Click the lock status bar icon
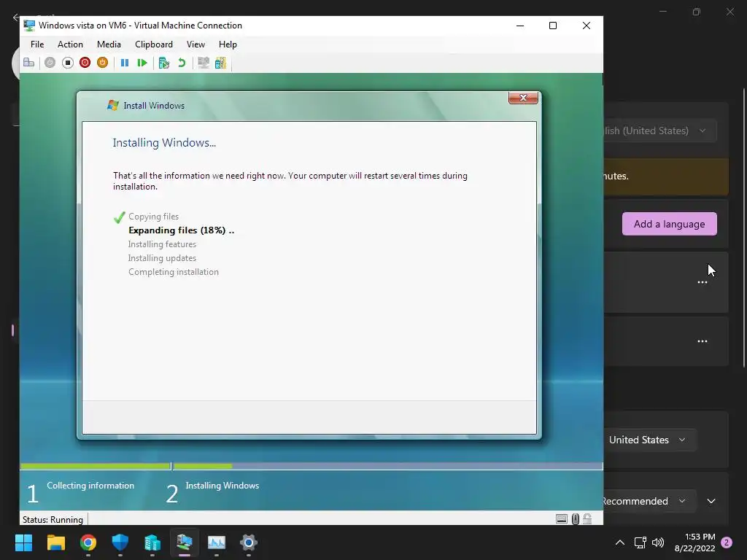Image resolution: width=747 pixels, height=560 pixels. [587, 519]
